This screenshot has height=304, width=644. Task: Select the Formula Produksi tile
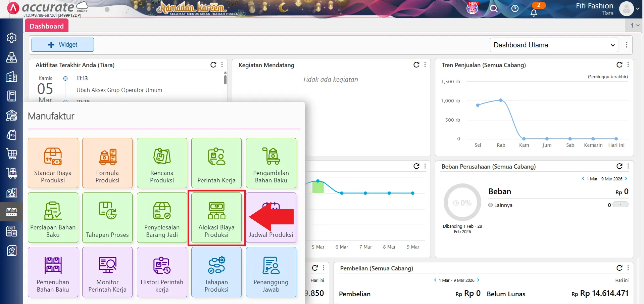point(107,163)
